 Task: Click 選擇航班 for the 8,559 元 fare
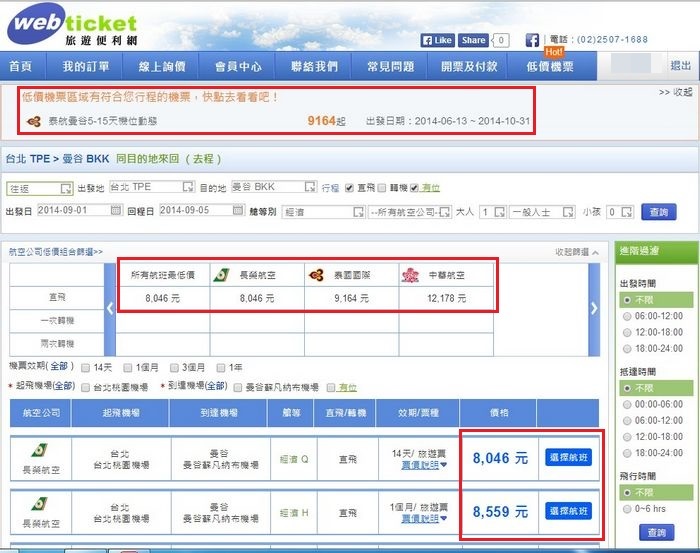click(568, 511)
